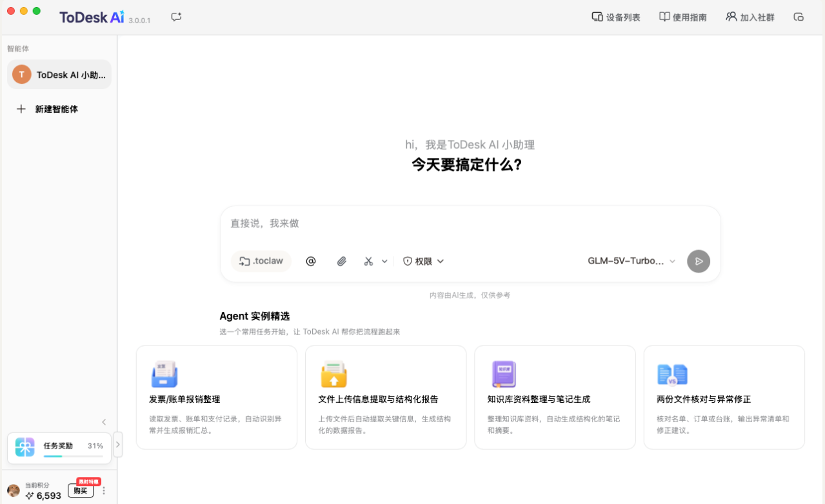The width and height of the screenshot is (825, 504).
Task: Open the 知识库资料整理与笔记生成 card
Action: point(555,397)
